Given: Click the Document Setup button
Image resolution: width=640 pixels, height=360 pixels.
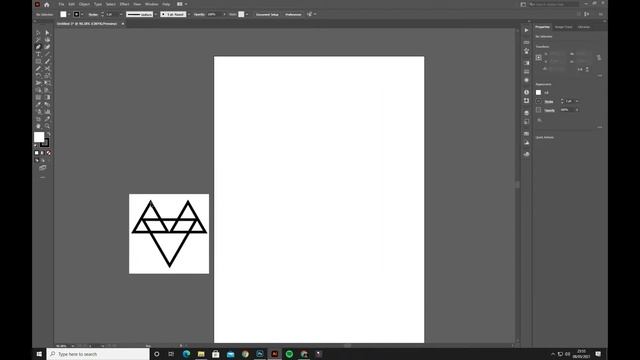Looking at the screenshot, I should tap(267, 14).
